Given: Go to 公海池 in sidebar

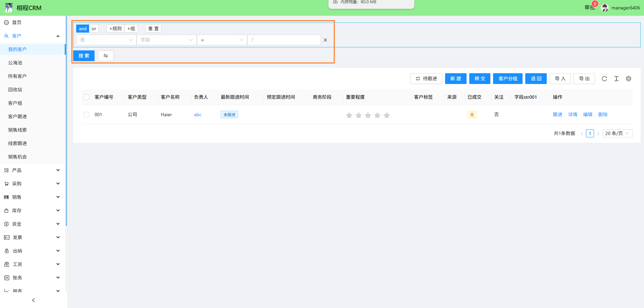Looking at the screenshot, I should pyautogui.click(x=15, y=63).
